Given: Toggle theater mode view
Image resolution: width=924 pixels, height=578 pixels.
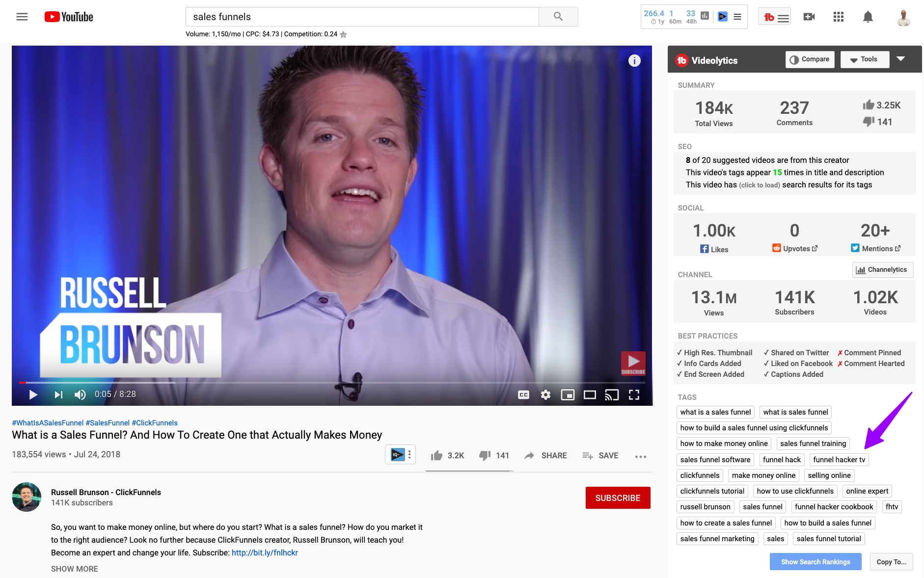Looking at the screenshot, I should click(590, 394).
